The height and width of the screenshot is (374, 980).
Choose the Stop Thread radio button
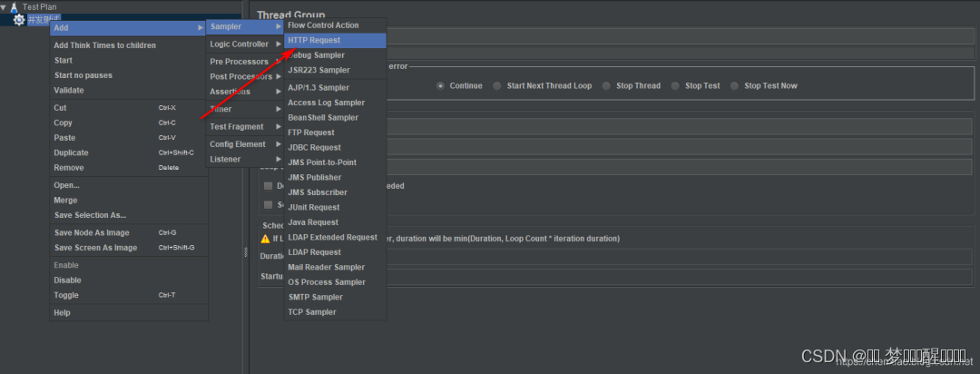coord(606,85)
